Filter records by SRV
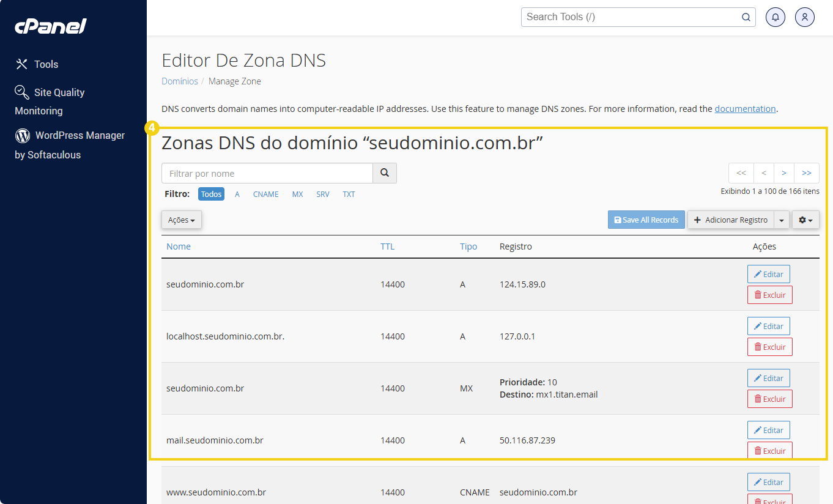This screenshot has width=833, height=504. tap(323, 194)
